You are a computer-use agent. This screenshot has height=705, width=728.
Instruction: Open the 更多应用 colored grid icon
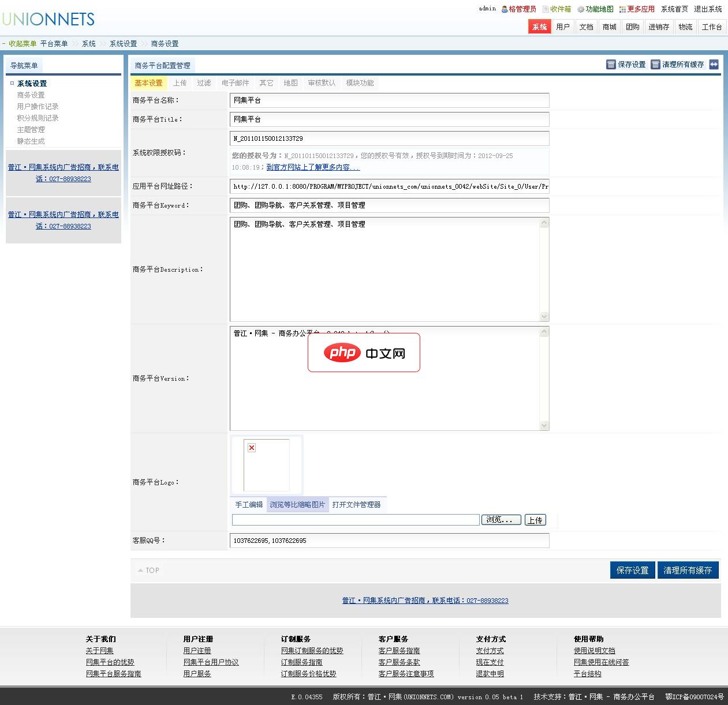(x=622, y=9)
